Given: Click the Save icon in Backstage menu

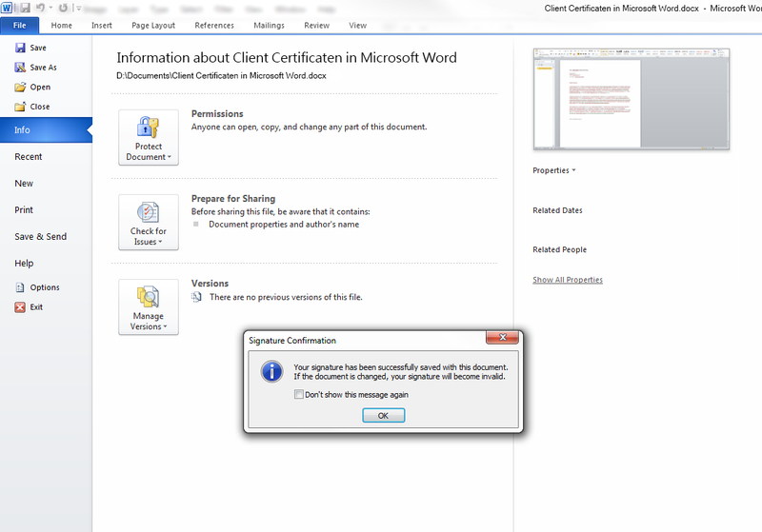Looking at the screenshot, I should click(20, 48).
